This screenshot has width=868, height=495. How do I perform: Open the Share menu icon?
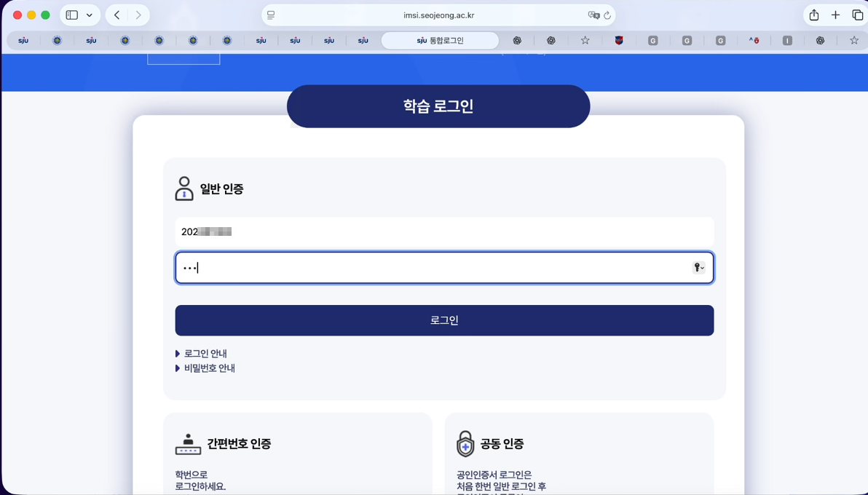(x=814, y=15)
